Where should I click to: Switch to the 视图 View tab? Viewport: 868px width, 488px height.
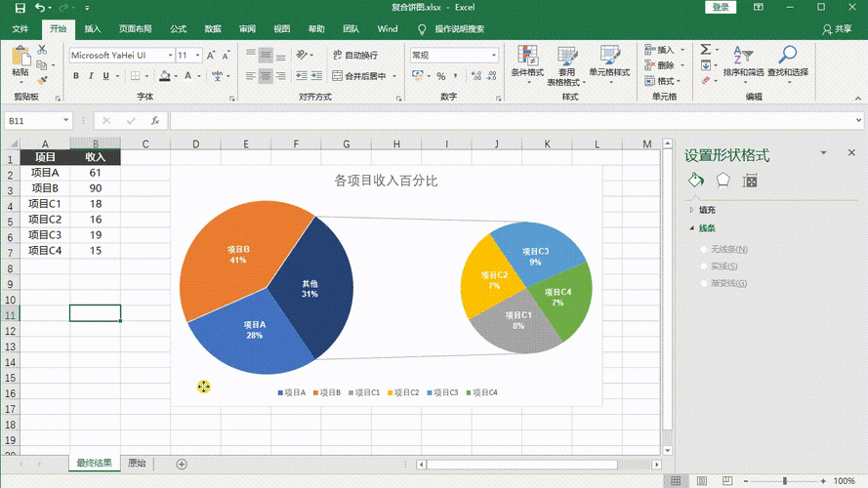[x=282, y=28]
